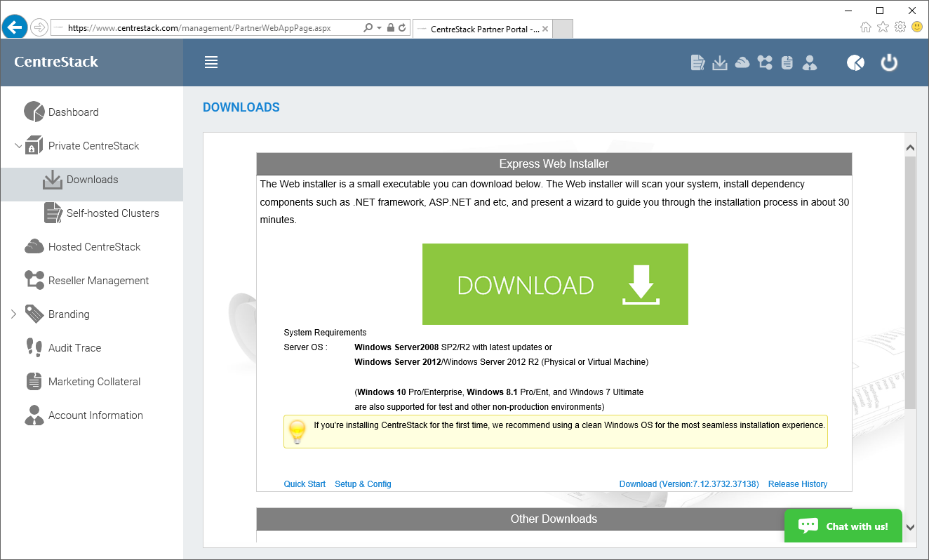Screen dimensions: 929x560
Task: Click the address bar security lock icon
Action: [x=391, y=28]
